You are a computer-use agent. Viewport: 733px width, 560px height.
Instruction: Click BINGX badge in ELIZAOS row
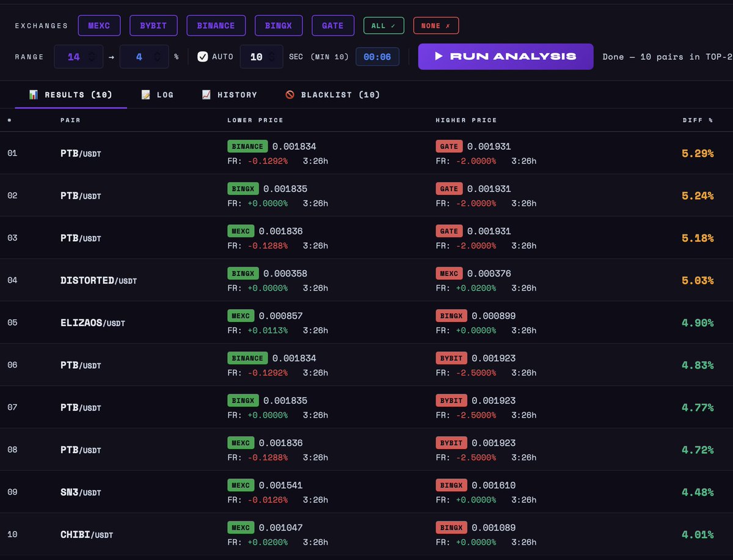click(451, 316)
